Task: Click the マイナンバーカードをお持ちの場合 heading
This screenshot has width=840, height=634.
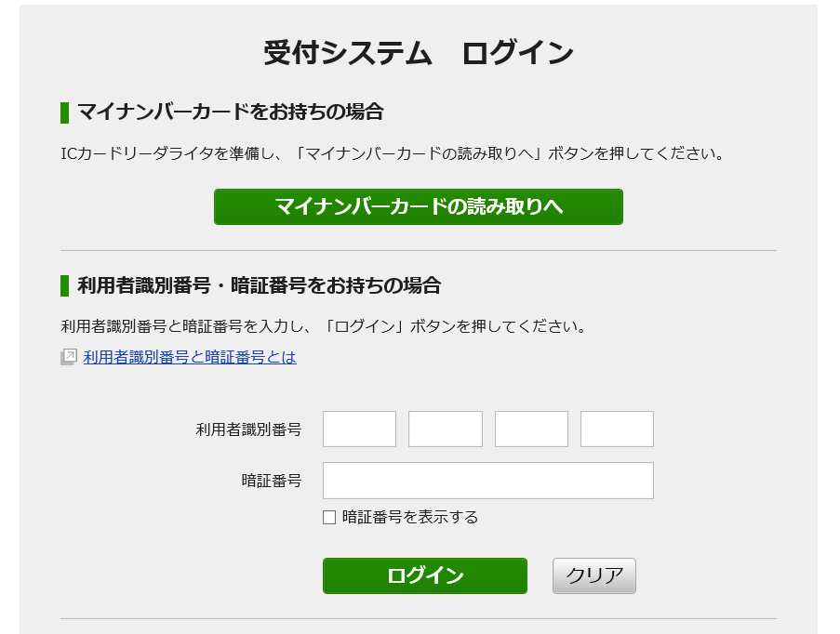Action: click(x=231, y=112)
